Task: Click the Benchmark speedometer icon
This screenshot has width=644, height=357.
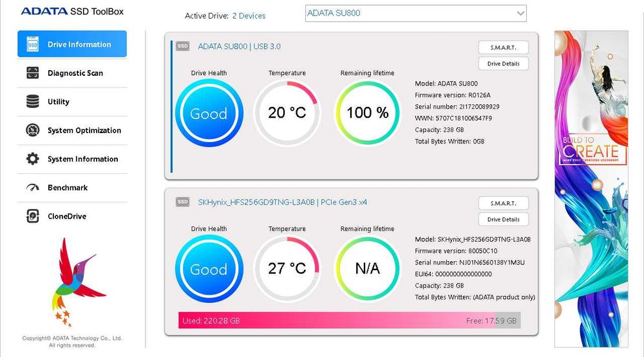Action: tap(32, 188)
